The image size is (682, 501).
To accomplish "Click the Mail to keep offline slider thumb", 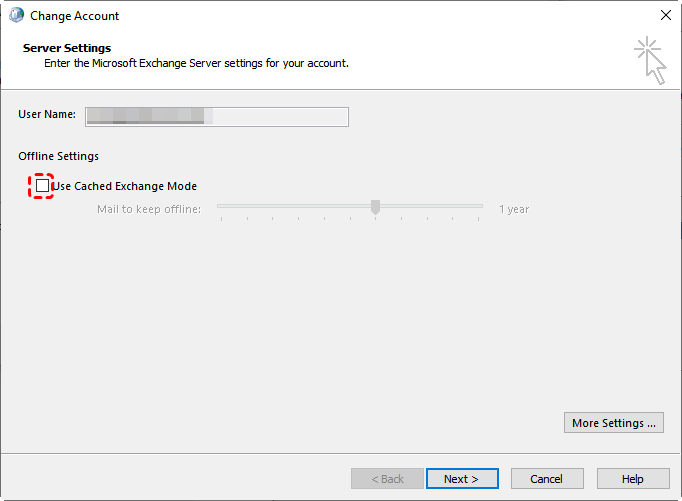I will [376, 207].
